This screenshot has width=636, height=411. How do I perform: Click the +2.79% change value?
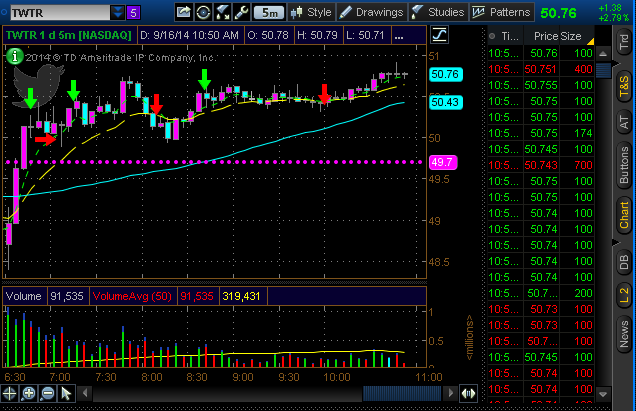[613, 18]
